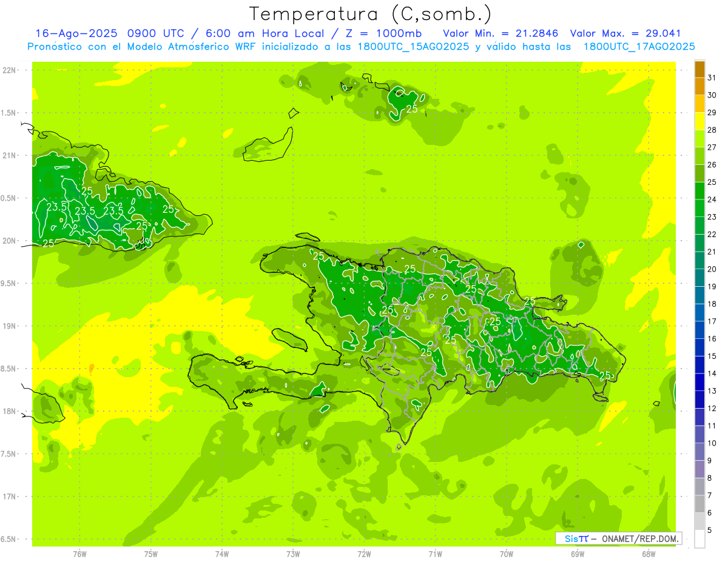Click the gray legend swatch between 6 and 7

click(699, 504)
